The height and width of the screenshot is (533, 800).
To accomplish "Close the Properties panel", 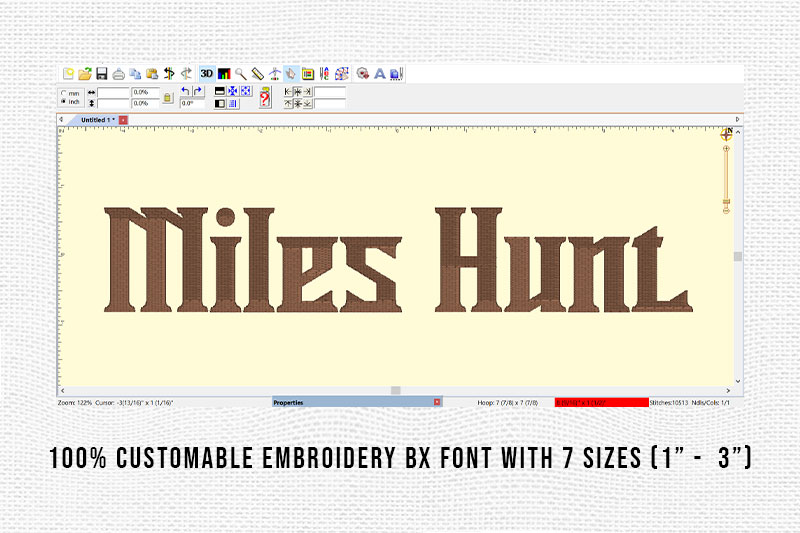I will point(437,402).
